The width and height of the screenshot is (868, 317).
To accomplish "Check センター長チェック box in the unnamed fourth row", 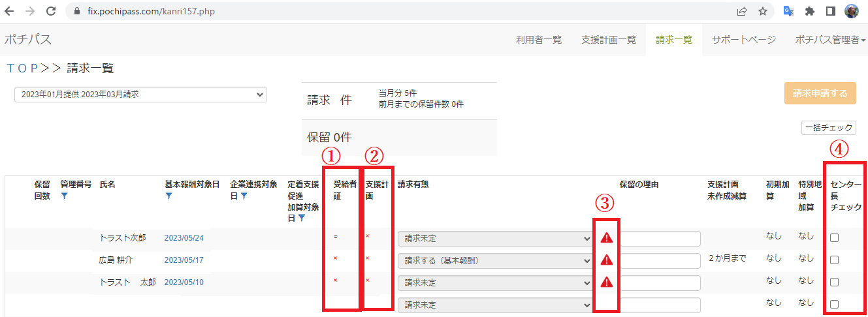I will (834, 304).
